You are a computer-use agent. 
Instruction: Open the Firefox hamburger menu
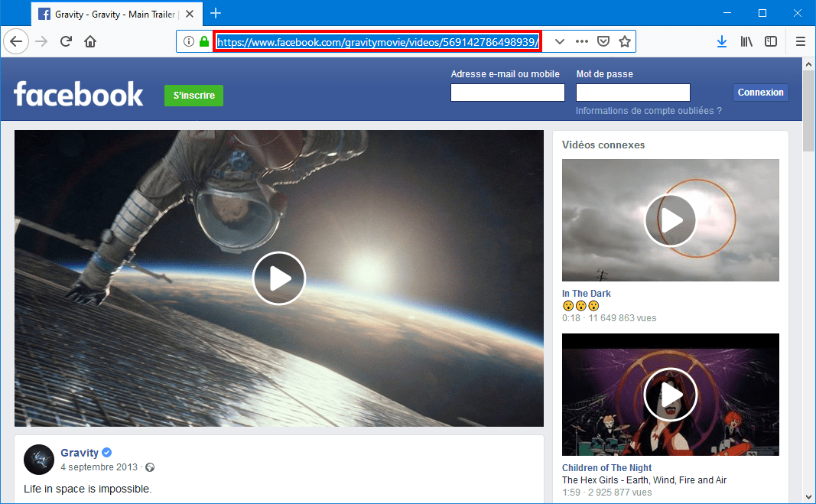click(x=801, y=41)
